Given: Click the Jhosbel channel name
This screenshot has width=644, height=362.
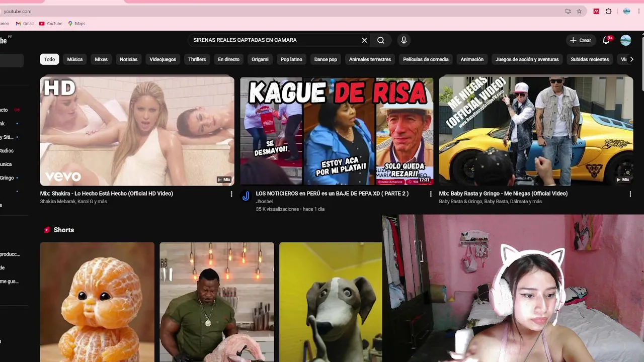Looking at the screenshot, I should [264, 202].
